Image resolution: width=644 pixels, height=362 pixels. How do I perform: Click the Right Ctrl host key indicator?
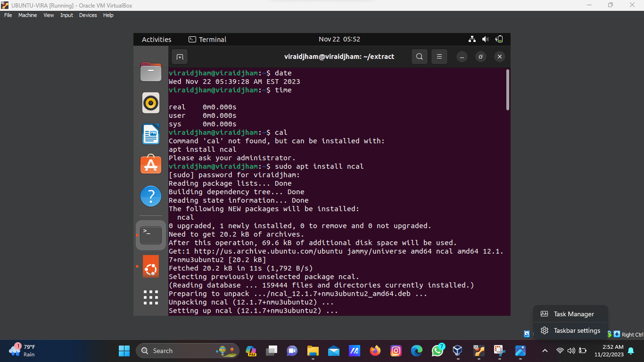pos(632,335)
